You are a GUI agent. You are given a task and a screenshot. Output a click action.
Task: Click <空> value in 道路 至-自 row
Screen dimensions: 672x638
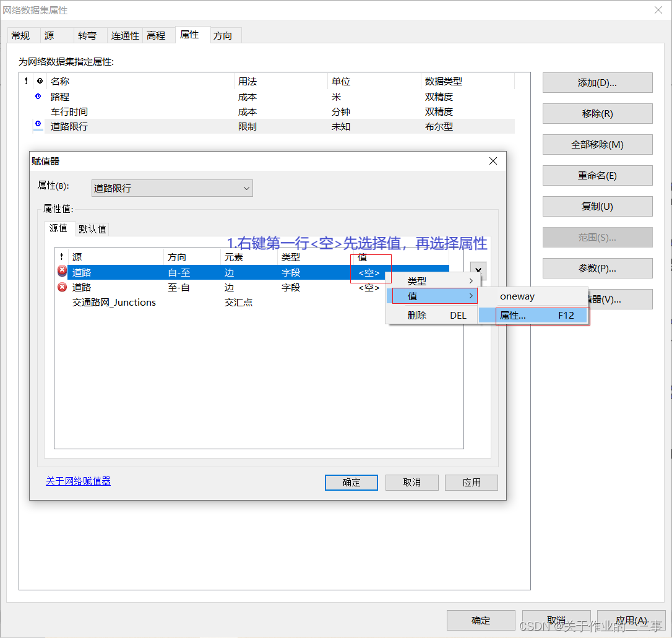pos(369,288)
